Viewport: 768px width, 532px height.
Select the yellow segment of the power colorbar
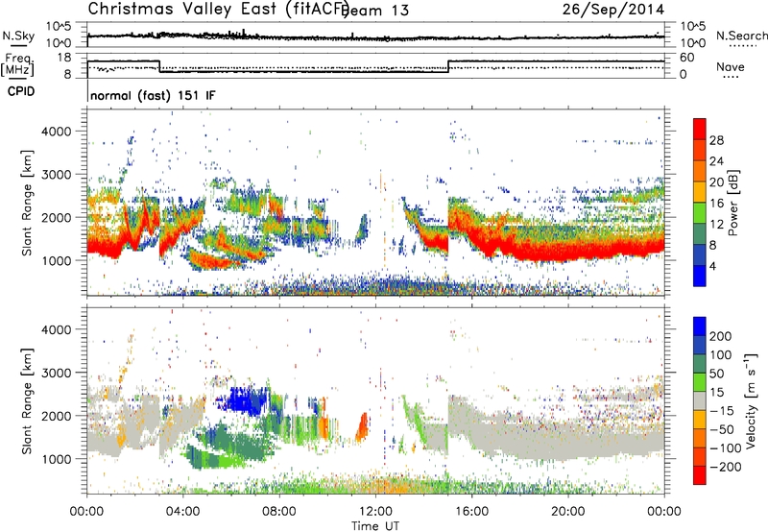pos(700,192)
